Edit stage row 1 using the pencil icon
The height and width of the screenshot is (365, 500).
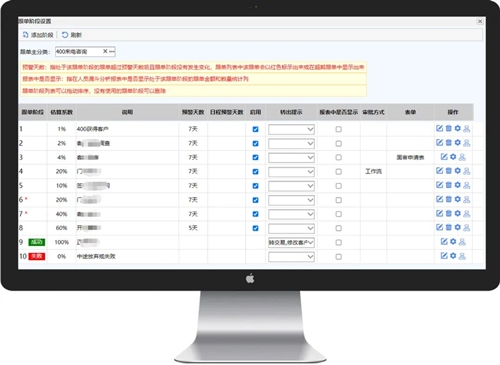440,128
